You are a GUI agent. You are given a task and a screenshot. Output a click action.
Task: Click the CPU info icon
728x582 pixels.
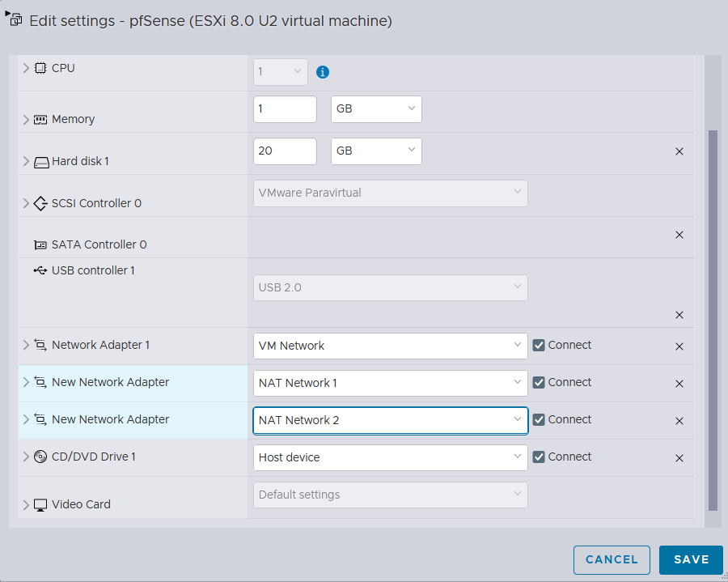322,72
